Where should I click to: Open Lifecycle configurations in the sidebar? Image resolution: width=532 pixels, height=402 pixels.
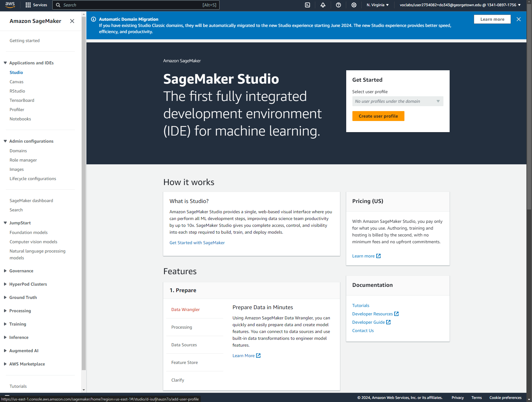pyautogui.click(x=33, y=179)
